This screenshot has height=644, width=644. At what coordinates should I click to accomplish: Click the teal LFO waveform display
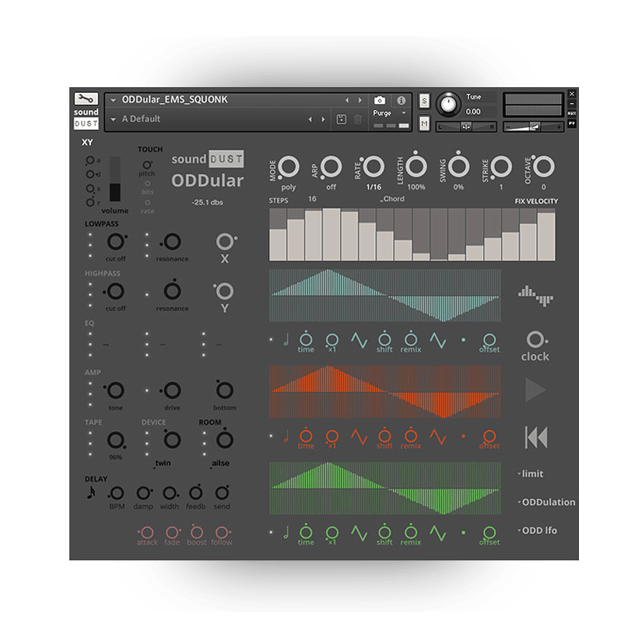click(385, 296)
